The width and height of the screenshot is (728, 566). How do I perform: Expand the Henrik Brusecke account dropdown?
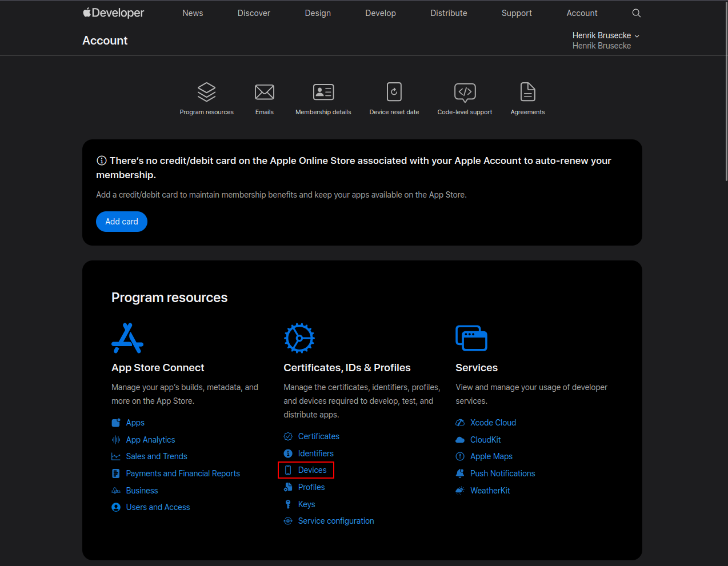[x=606, y=35]
